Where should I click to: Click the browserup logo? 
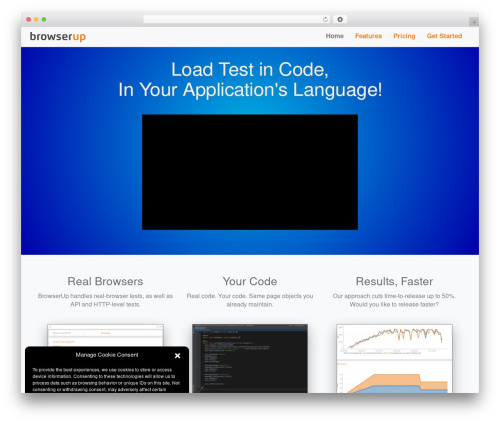point(58,36)
